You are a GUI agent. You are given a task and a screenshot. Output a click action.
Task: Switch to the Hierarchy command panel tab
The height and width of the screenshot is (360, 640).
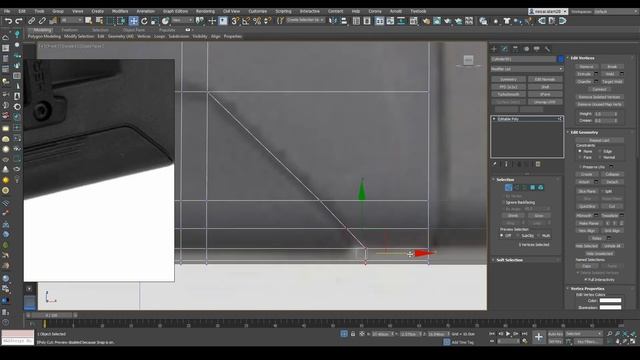click(x=516, y=49)
